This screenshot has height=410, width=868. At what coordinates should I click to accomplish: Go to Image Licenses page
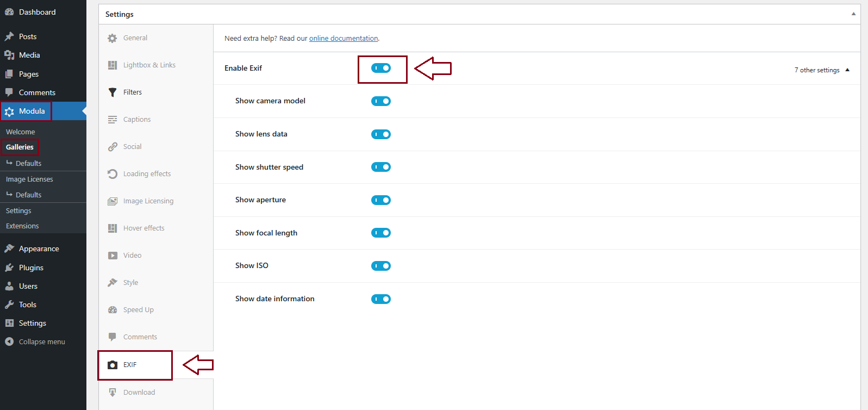[29, 179]
